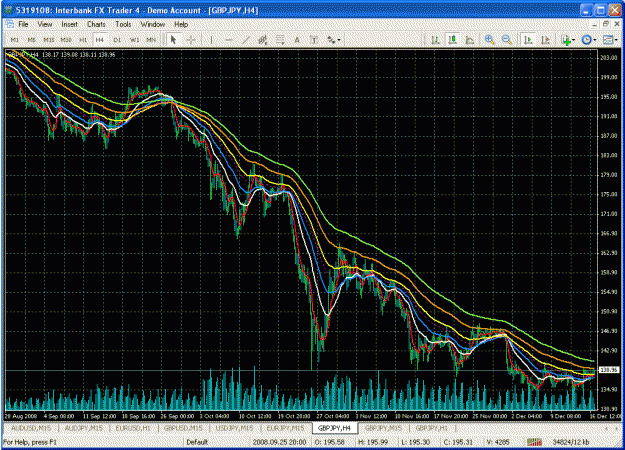Activate the crosshair tool
Image resolution: width=625 pixels, height=450 pixels.
point(191,39)
